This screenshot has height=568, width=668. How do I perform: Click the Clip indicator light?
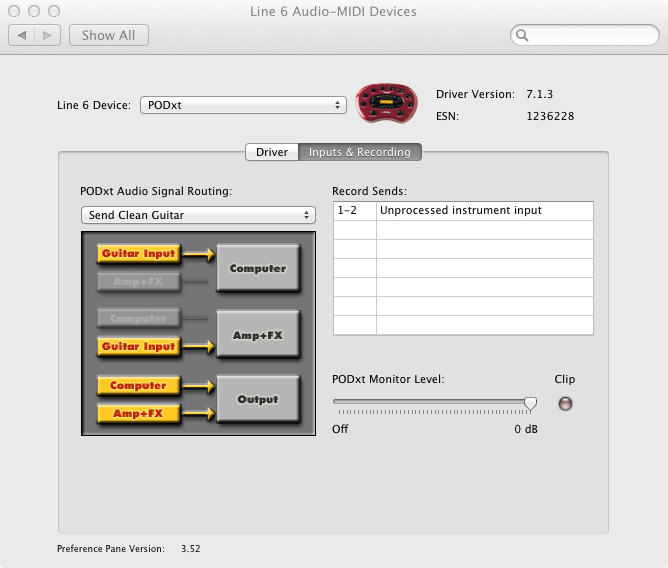coord(565,404)
